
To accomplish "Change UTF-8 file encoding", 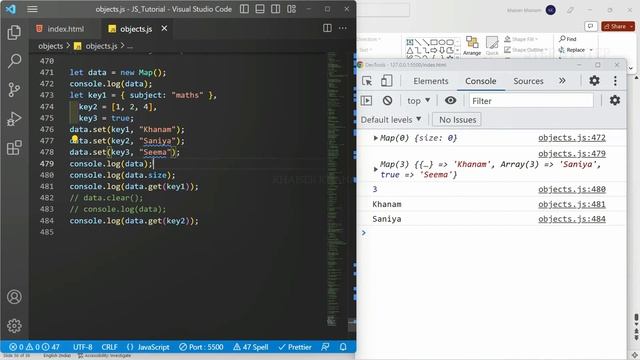I will point(82,347).
